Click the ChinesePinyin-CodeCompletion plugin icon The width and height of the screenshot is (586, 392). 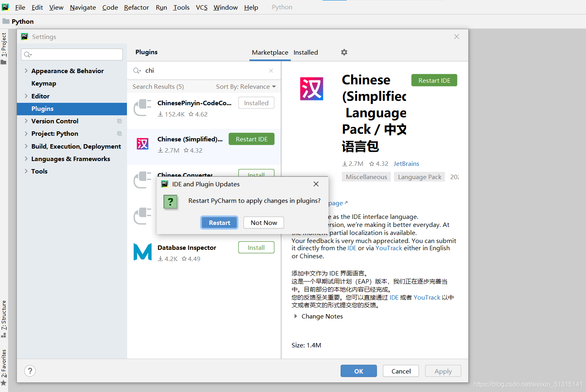143,108
